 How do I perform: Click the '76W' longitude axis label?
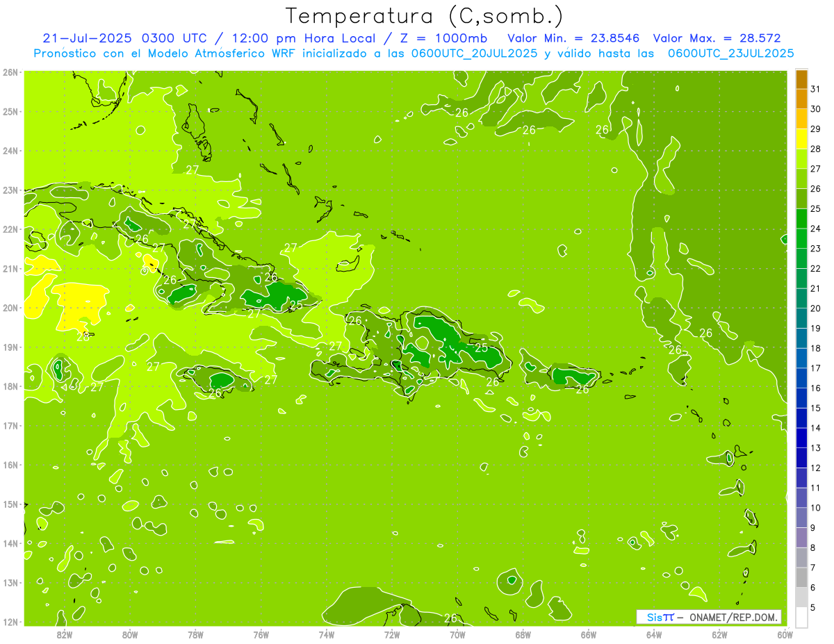[x=261, y=634]
